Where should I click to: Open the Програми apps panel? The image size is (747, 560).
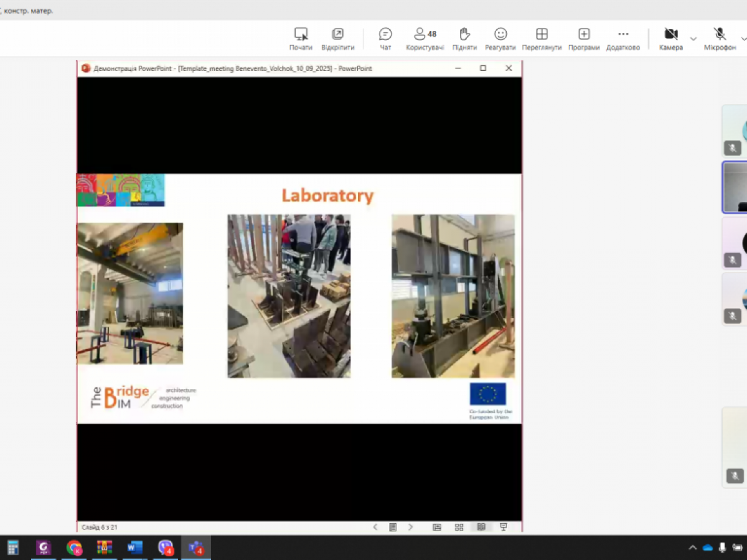(584, 39)
